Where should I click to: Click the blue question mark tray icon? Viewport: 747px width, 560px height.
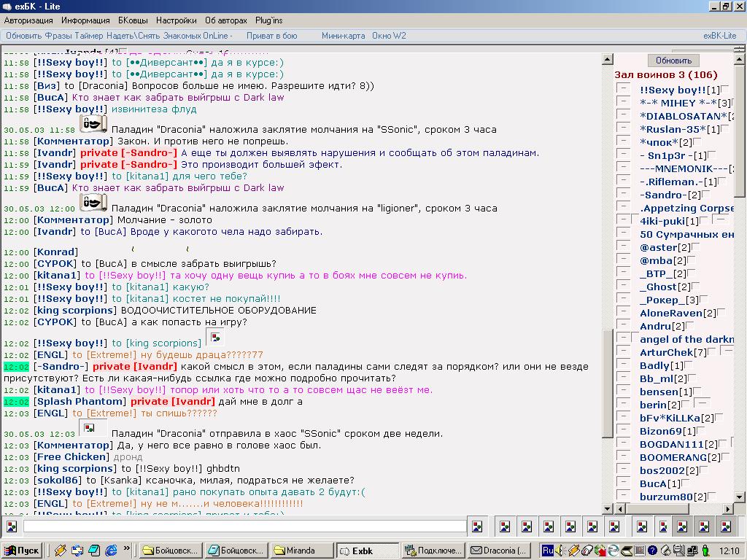click(653, 551)
